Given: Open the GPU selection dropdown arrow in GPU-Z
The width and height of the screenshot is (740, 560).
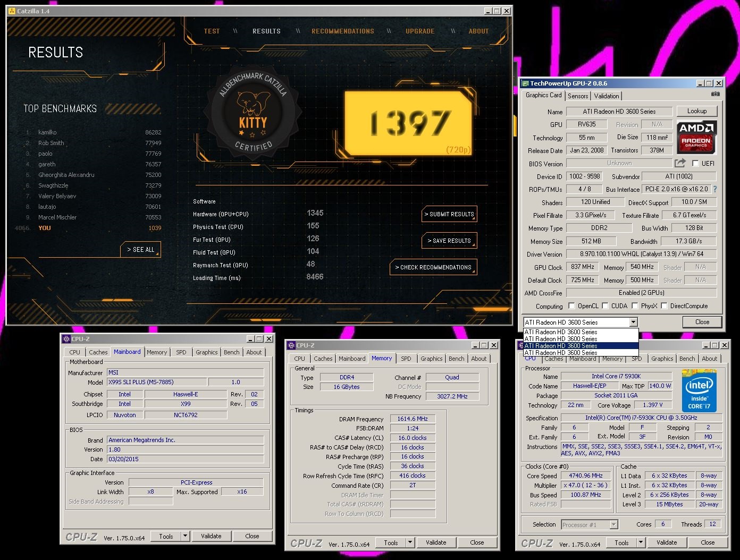Looking at the screenshot, I should [x=633, y=323].
